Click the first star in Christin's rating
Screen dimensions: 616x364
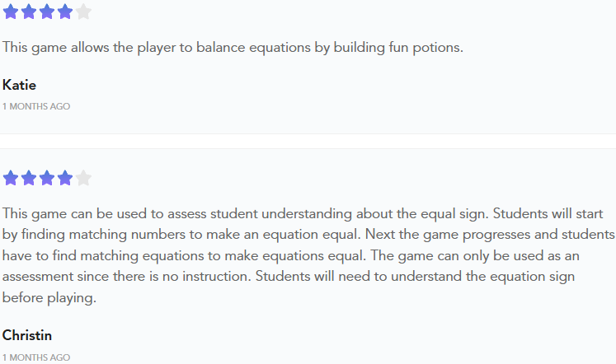point(11,178)
